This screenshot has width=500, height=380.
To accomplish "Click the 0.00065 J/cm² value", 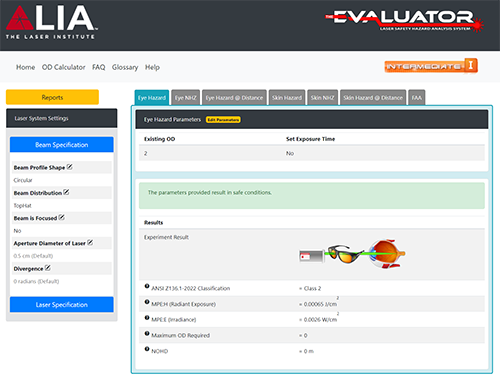I will (320, 303).
